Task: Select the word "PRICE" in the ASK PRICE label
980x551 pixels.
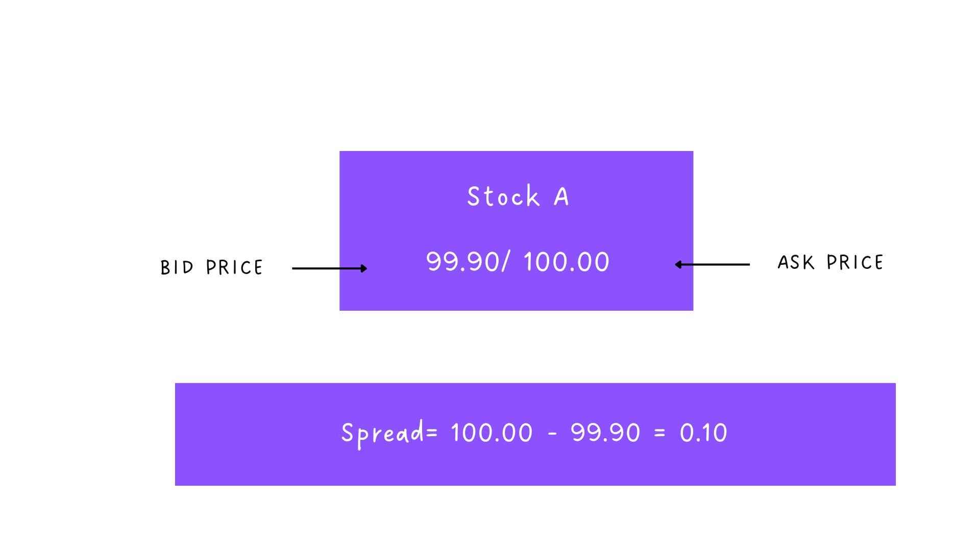Action: [x=855, y=262]
